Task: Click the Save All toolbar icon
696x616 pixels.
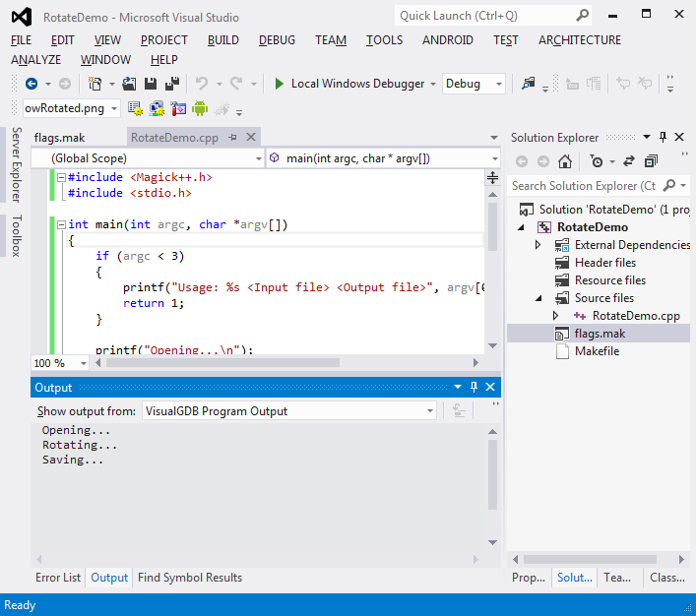Action: pos(171,84)
